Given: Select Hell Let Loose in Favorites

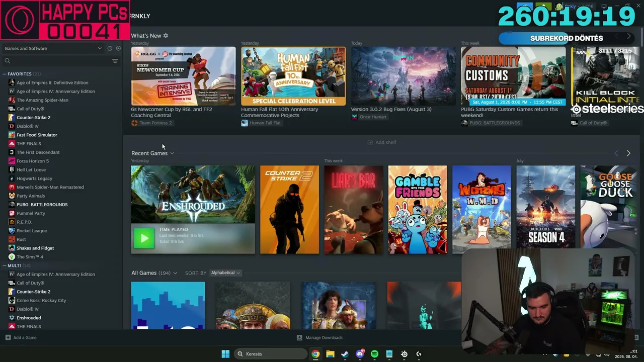Looking at the screenshot, I should coord(31,170).
